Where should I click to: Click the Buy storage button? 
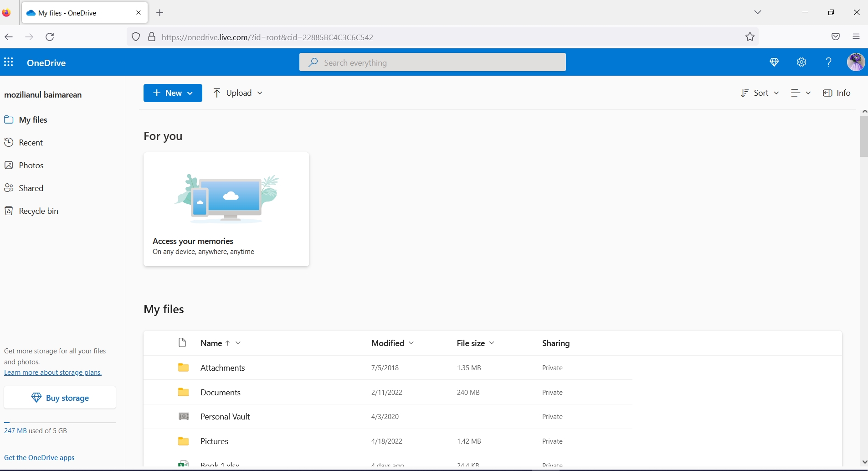click(59, 397)
